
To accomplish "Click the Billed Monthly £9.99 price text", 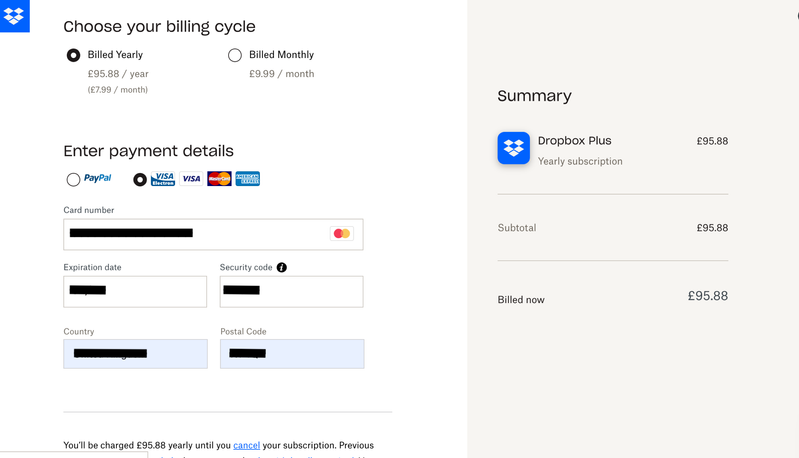I will point(281,74).
